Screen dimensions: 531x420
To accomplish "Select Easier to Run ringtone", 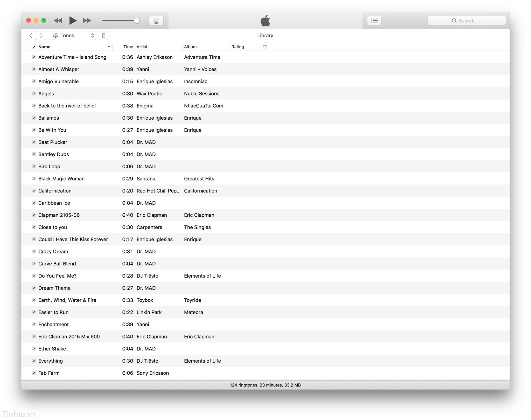I will pos(53,312).
